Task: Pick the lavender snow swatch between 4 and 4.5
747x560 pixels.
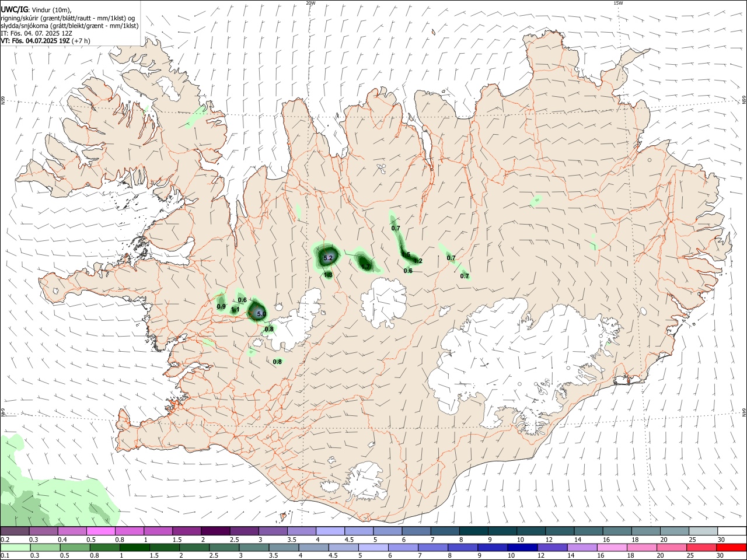Action: tap(330, 531)
